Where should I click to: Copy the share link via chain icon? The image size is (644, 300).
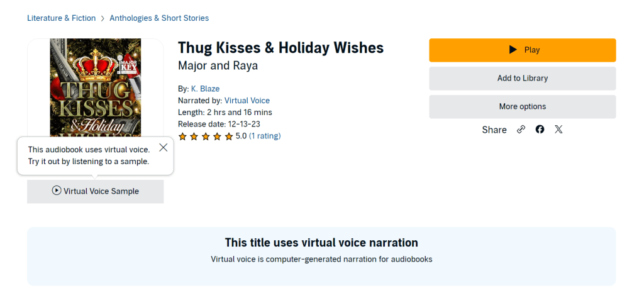pos(521,130)
